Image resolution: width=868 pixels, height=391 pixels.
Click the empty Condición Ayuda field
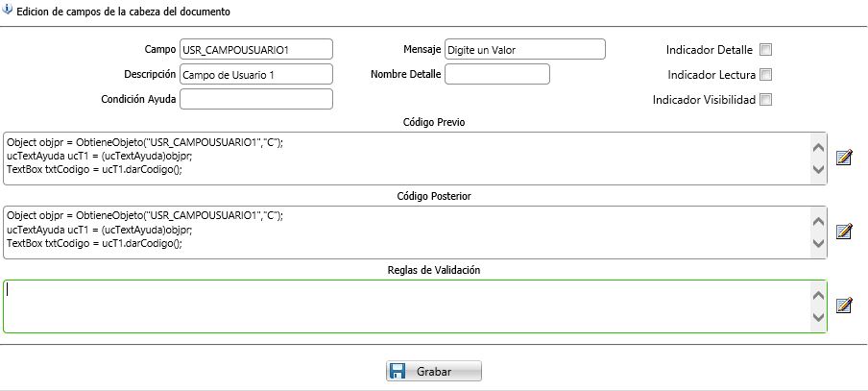pos(255,99)
